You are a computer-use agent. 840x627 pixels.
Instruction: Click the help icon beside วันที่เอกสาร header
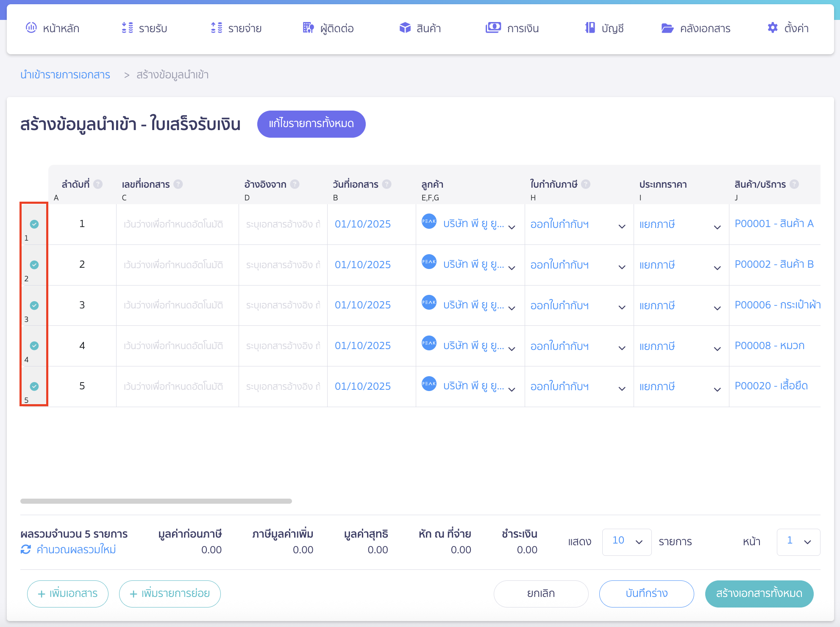387,184
